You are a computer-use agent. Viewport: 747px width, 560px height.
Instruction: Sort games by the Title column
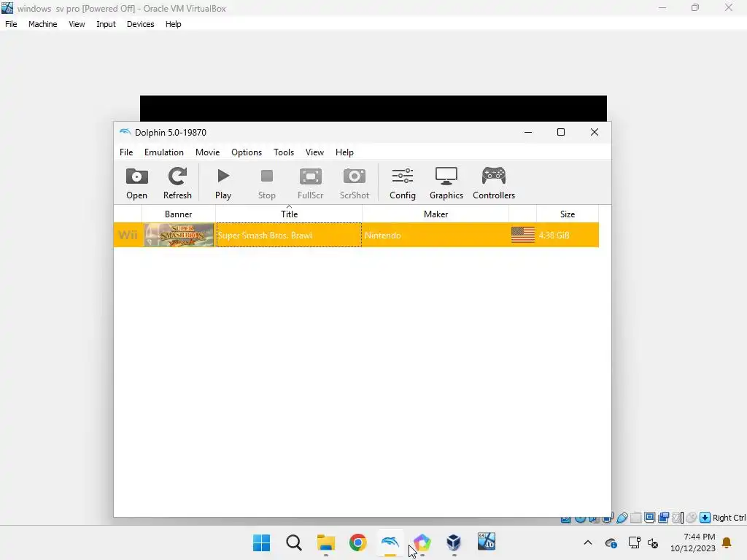[289, 214]
